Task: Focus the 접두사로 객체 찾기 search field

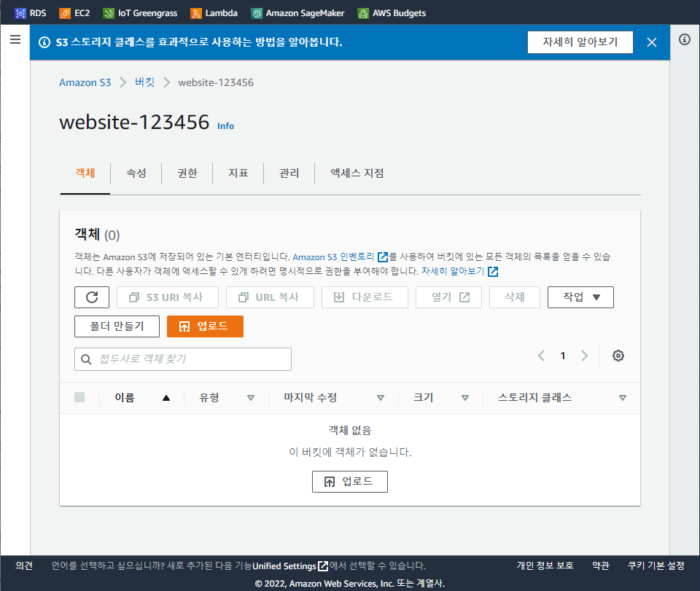Action: pos(183,359)
